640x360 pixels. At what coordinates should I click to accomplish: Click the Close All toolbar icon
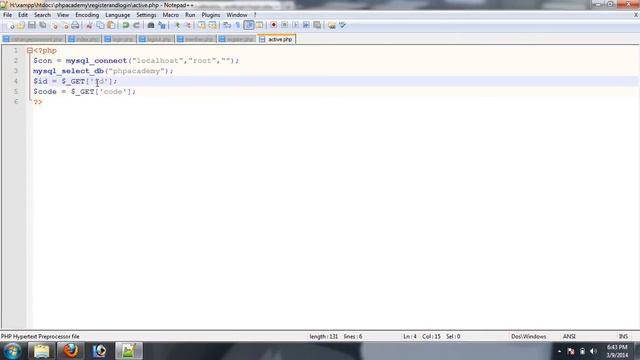click(x=65, y=25)
